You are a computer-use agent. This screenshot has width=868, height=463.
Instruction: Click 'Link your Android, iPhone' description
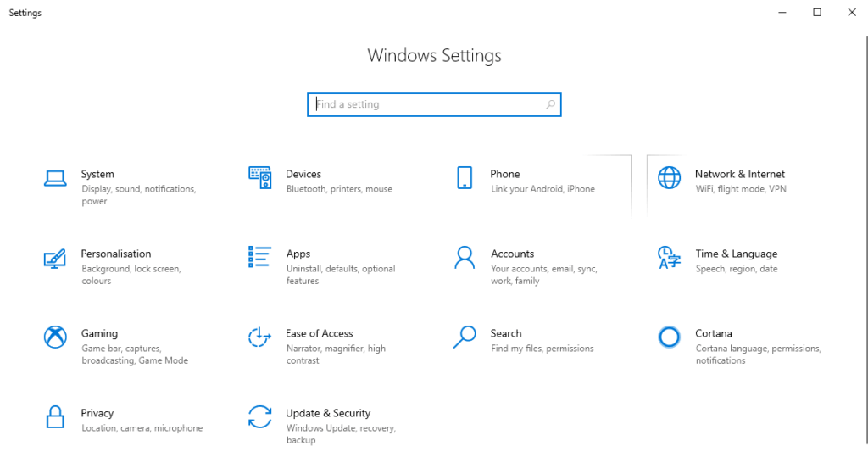[543, 189]
